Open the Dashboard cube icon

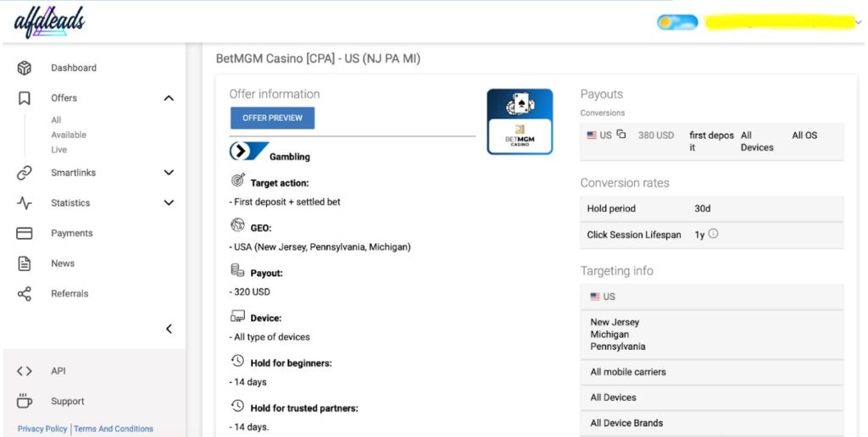pyautogui.click(x=25, y=68)
